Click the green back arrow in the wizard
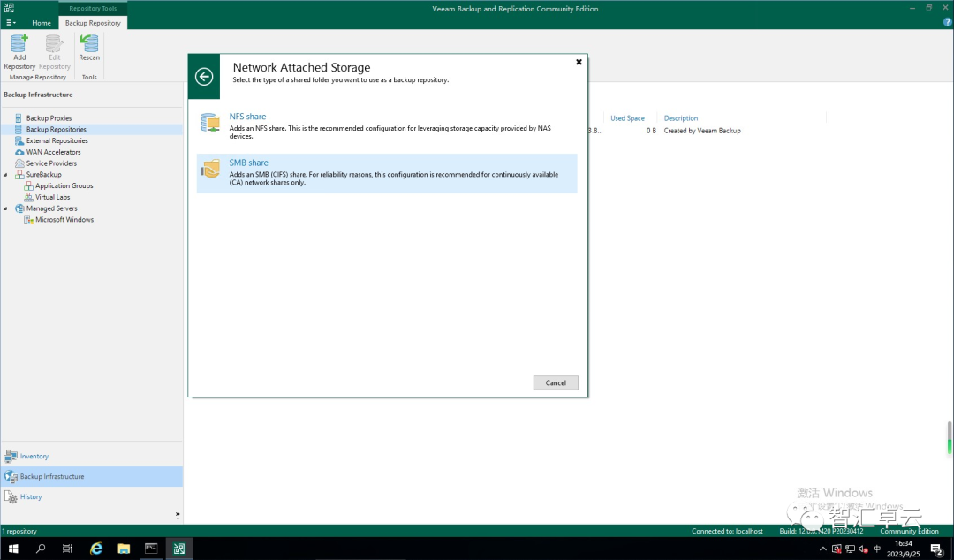The image size is (954, 560). point(204,77)
